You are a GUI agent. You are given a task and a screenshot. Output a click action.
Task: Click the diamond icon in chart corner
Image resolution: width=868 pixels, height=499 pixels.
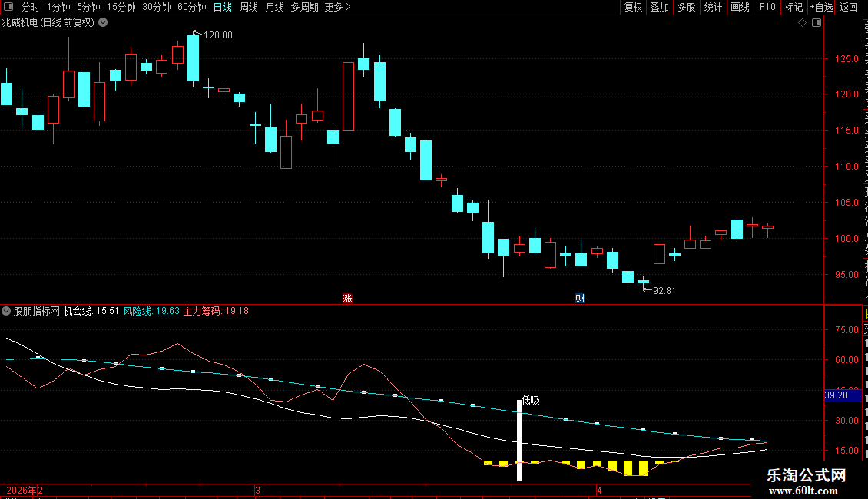(x=802, y=23)
